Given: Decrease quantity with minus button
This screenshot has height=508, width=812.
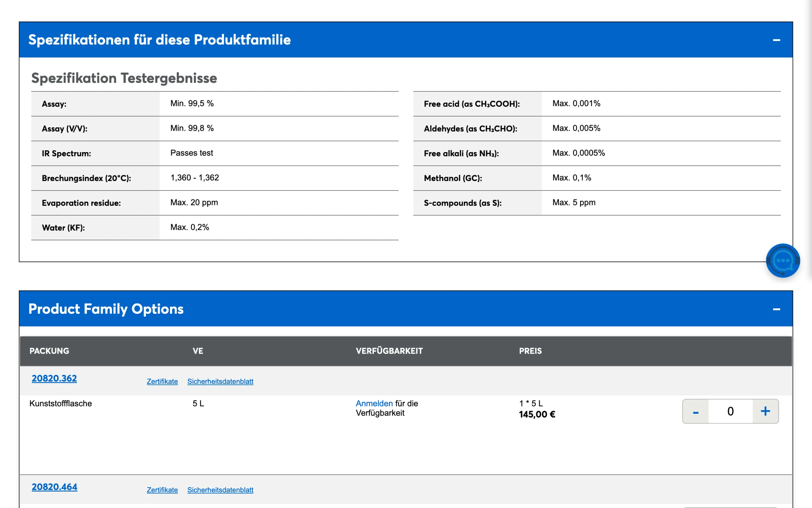Looking at the screenshot, I should [x=696, y=411].
